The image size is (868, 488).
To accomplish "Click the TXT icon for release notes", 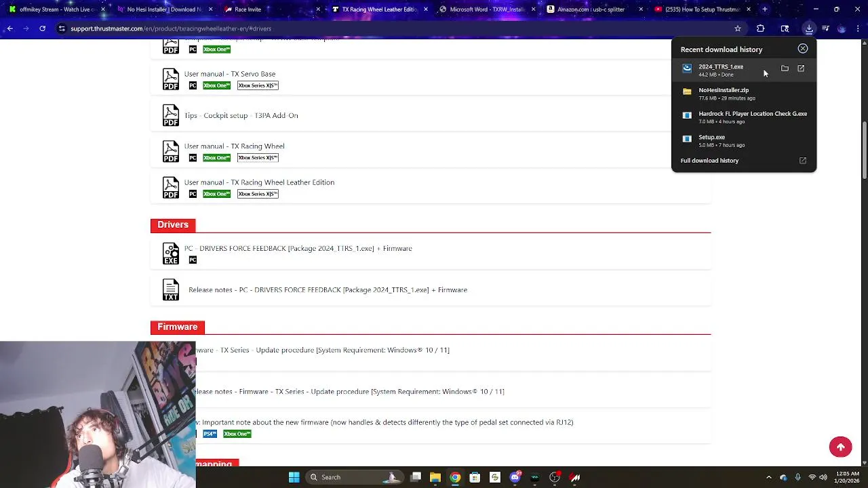I will (x=171, y=289).
